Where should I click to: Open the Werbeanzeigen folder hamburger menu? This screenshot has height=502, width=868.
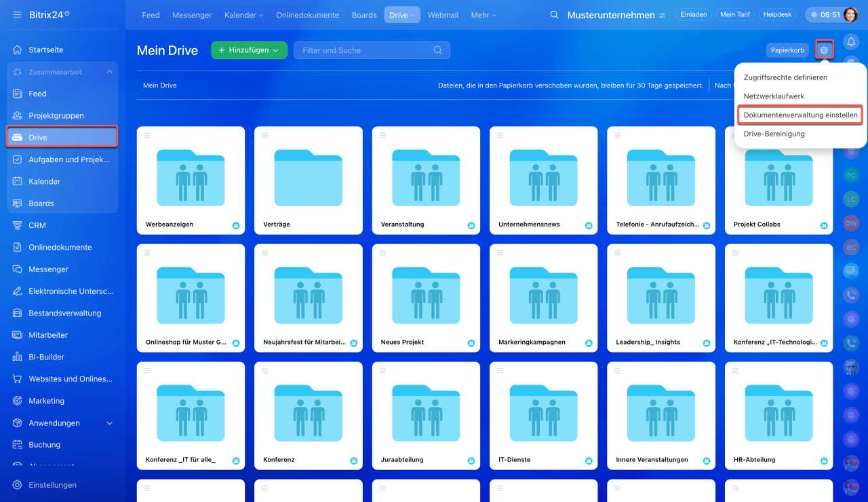pyautogui.click(x=147, y=135)
